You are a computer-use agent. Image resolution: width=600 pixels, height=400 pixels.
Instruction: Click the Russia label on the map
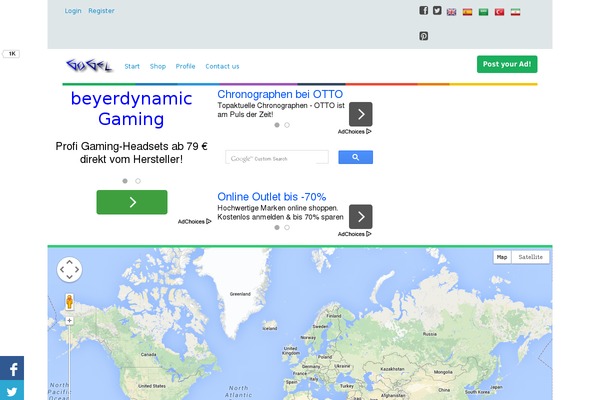pos(430,334)
